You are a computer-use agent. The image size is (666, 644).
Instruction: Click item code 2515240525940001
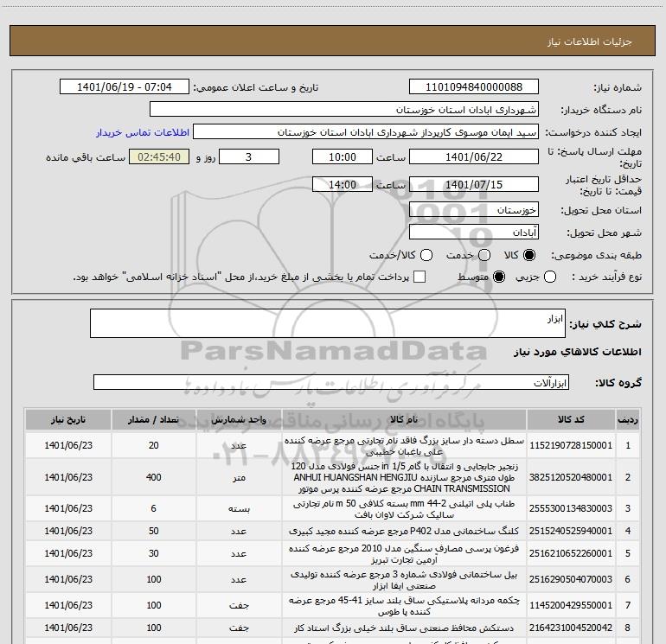click(x=571, y=531)
